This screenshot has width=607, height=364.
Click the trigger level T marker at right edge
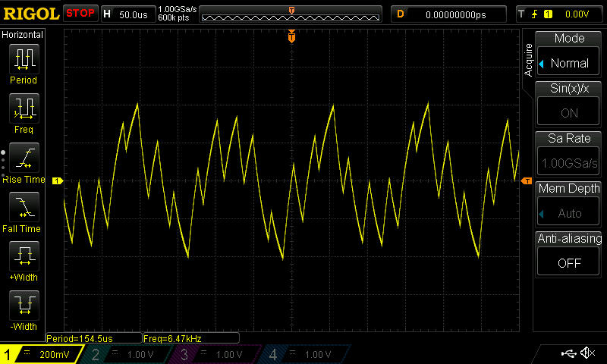(527, 180)
